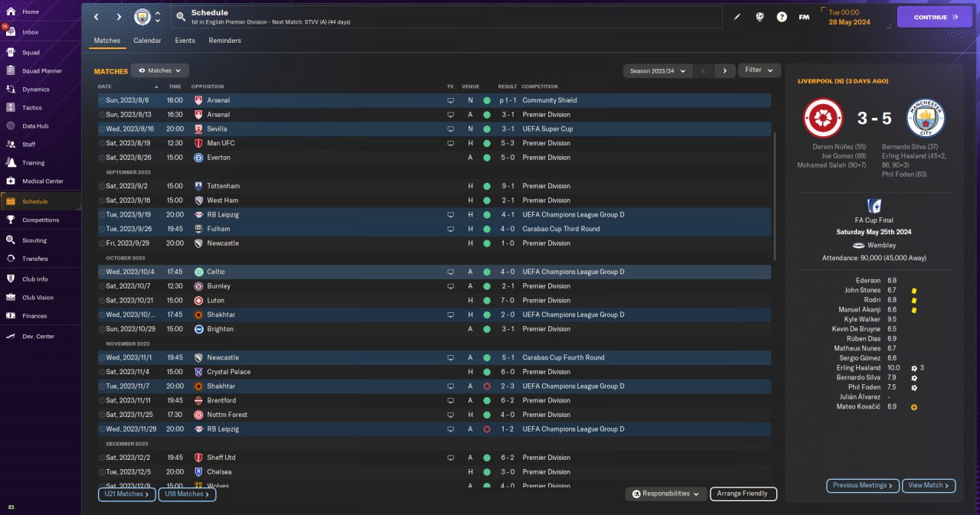Switch to the Matches tab
Viewport: 980px width, 515px height.
coord(107,41)
